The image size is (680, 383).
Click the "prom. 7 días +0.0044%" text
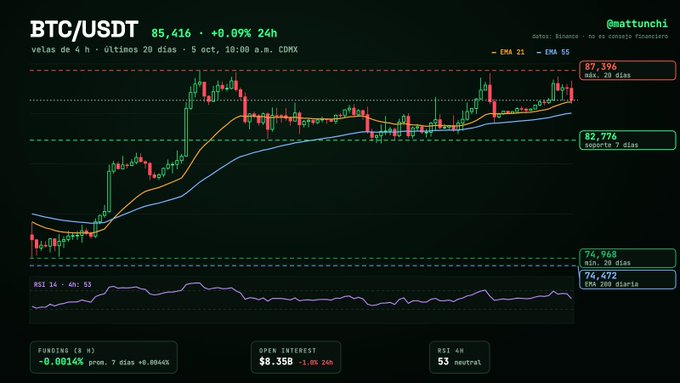point(129,363)
